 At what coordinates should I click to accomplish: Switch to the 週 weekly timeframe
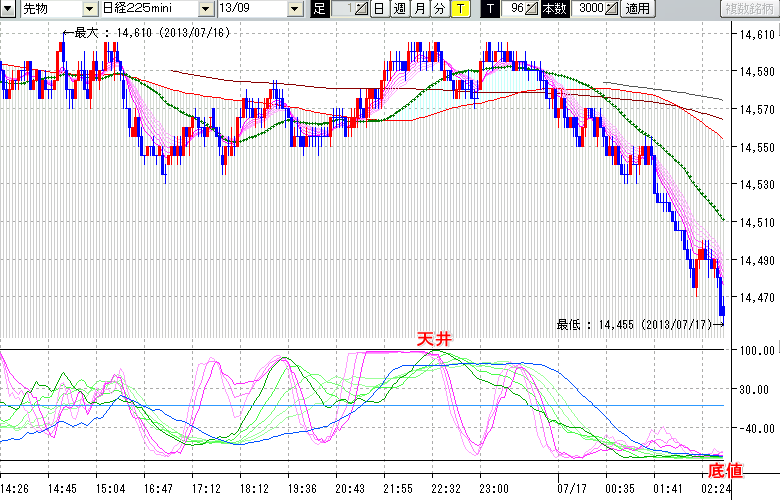tap(399, 9)
